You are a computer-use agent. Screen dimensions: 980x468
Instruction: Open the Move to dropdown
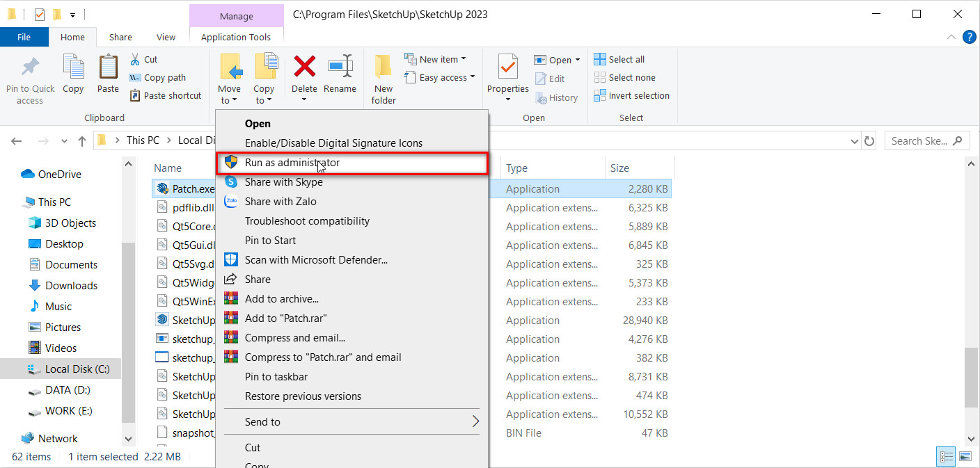(x=229, y=95)
